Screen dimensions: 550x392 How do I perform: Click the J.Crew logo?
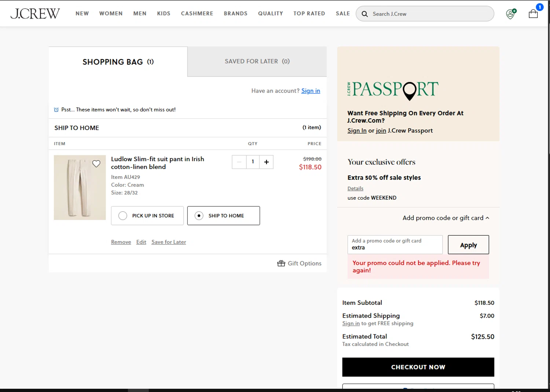click(35, 14)
